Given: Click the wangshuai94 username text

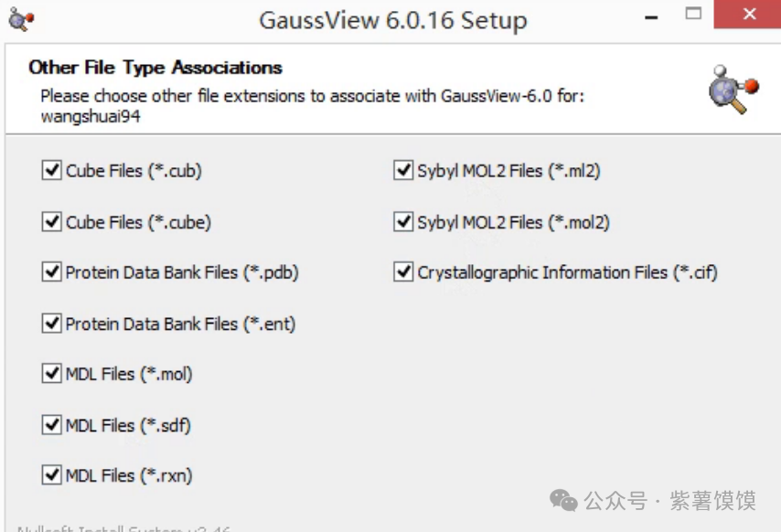Looking at the screenshot, I should (x=92, y=116).
